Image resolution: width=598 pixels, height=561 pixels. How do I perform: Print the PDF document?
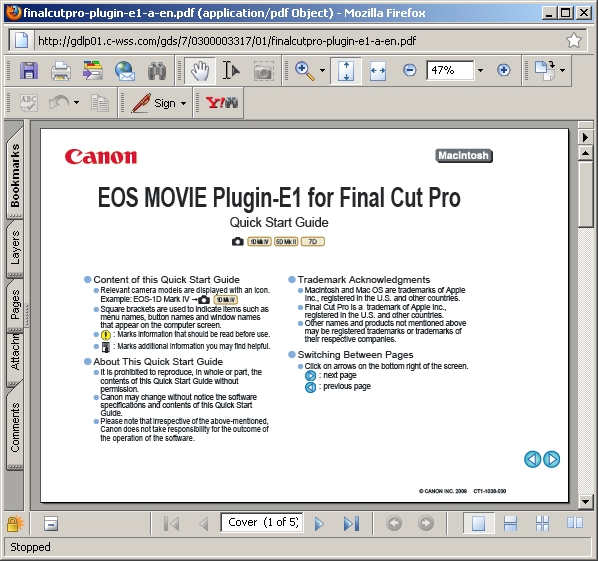coord(61,71)
